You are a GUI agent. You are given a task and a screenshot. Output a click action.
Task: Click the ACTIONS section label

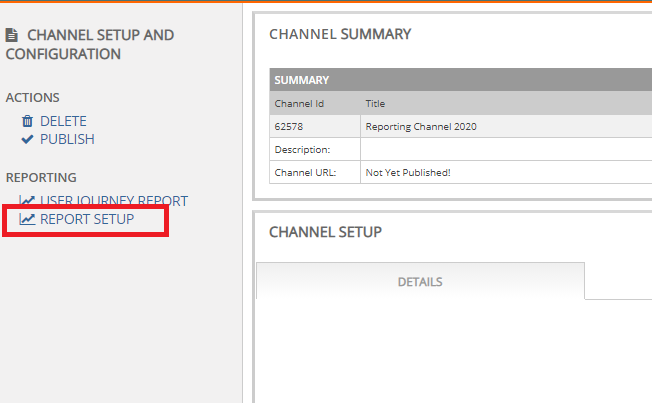pyautogui.click(x=32, y=97)
